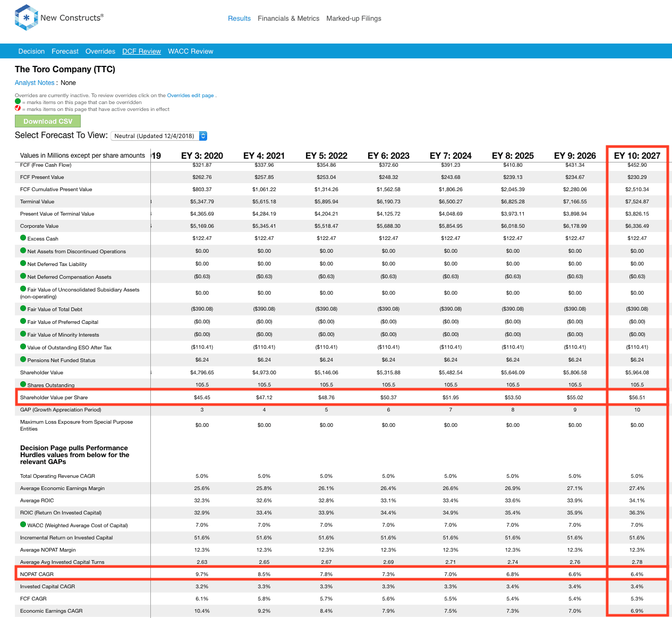
Task: Select green marker beside Fair Value of Total Debt
Action: point(23,308)
